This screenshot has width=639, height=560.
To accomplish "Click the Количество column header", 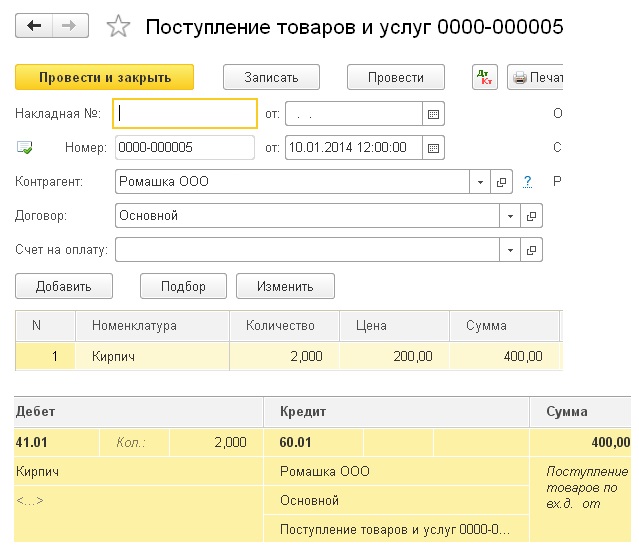I will (284, 326).
